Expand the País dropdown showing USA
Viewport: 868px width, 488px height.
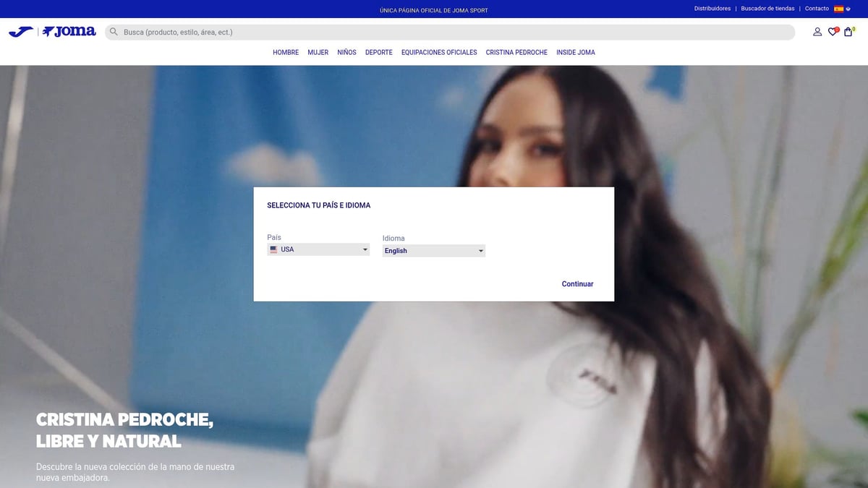318,249
